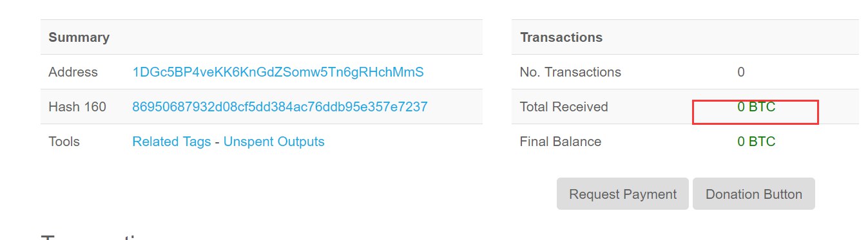Image resolution: width=868 pixels, height=240 pixels.
Task: Click the Donation Button
Action: coord(753,194)
